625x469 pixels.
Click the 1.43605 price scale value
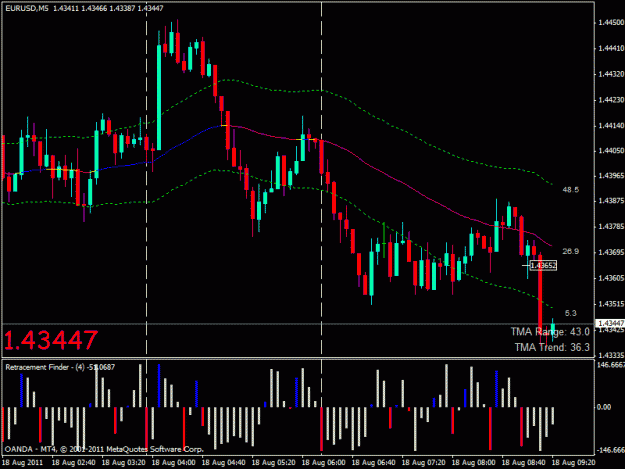click(611, 278)
